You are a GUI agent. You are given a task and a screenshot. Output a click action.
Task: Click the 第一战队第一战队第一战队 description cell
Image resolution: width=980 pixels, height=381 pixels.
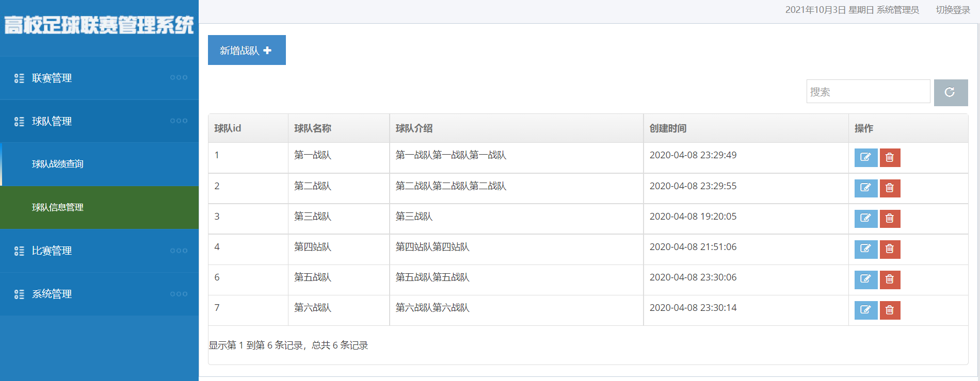click(x=516, y=158)
